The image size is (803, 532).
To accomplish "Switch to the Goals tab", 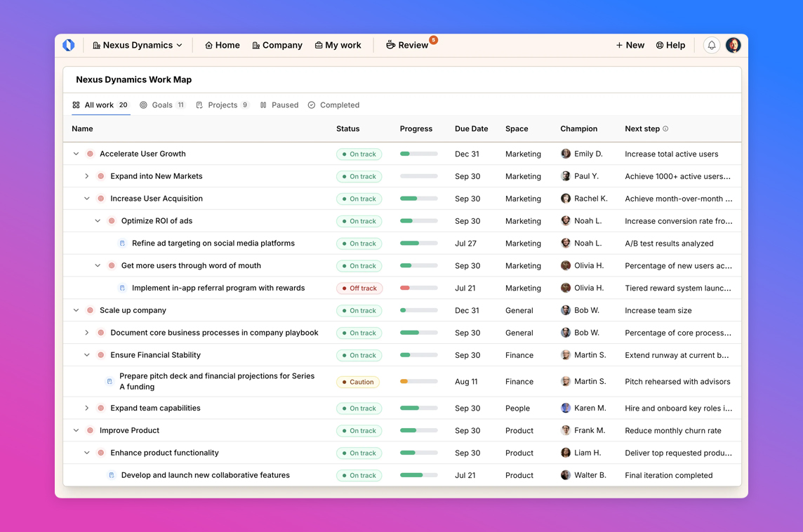I will (162, 105).
